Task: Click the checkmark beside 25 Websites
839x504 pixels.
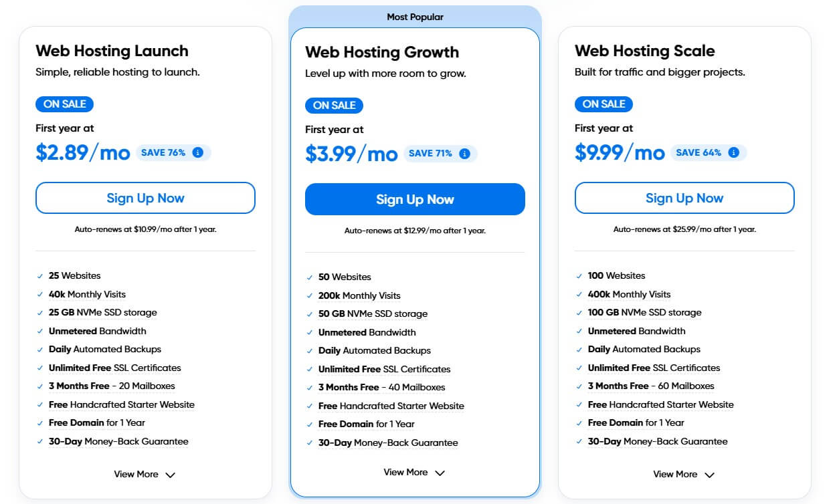Action: point(41,275)
